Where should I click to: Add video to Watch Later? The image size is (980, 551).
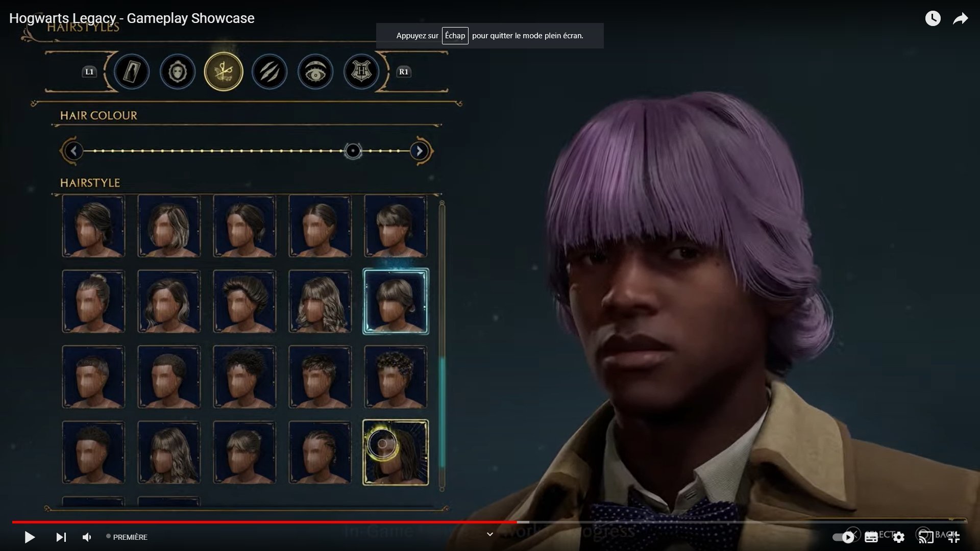[933, 19]
